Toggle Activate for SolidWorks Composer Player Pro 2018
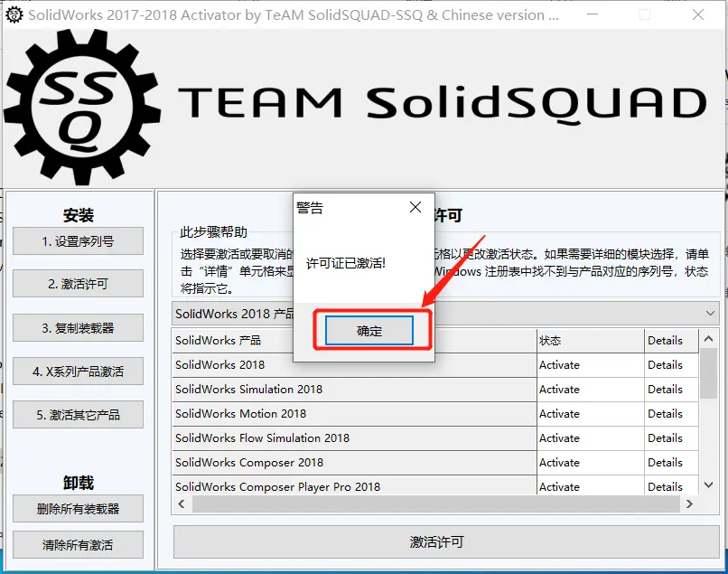 [590, 485]
